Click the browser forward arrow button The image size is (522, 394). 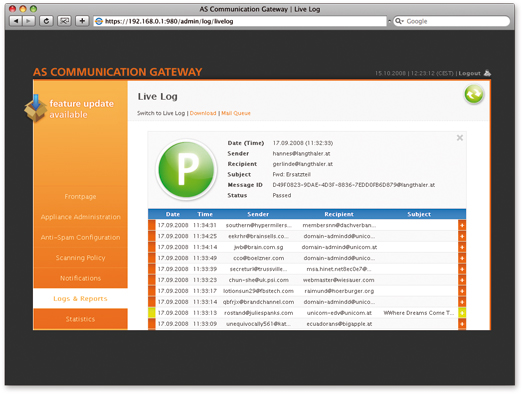29,21
